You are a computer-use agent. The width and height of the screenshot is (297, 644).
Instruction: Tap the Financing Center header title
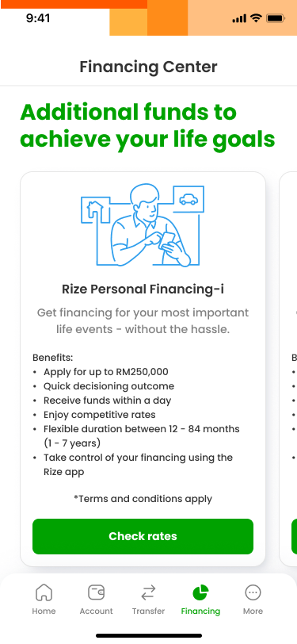[148, 67]
